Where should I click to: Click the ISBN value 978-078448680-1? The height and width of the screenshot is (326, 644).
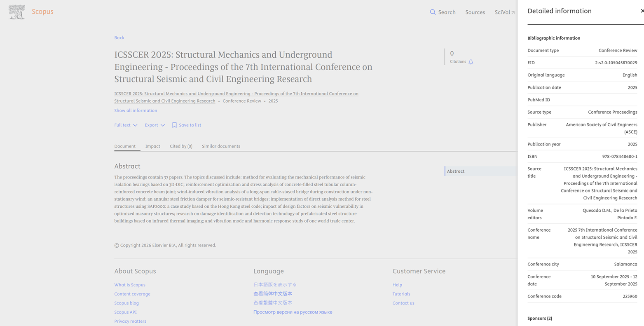click(620, 157)
